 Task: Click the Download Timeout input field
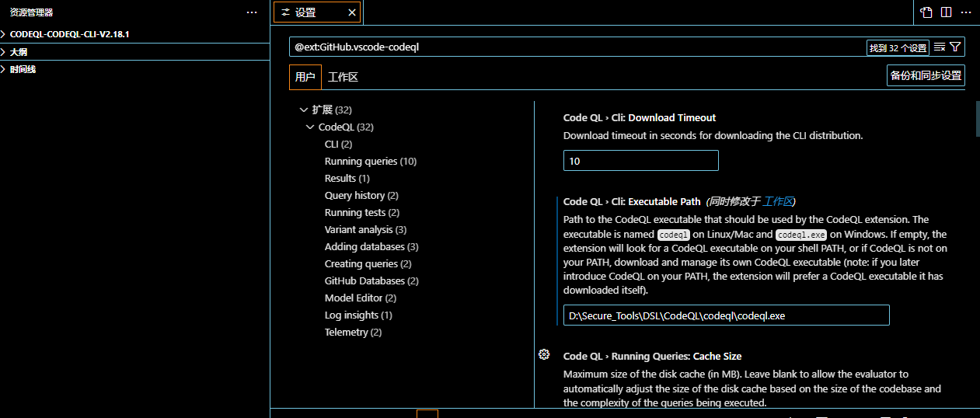640,161
